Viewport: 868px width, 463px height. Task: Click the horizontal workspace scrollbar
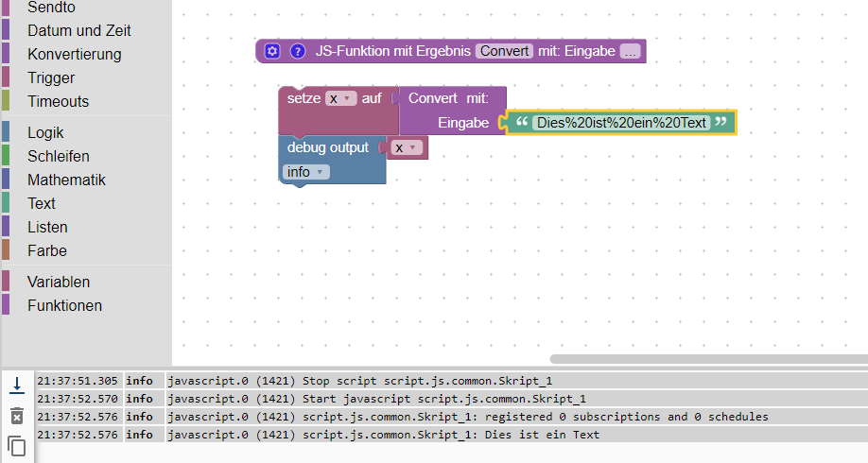coord(708,359)
